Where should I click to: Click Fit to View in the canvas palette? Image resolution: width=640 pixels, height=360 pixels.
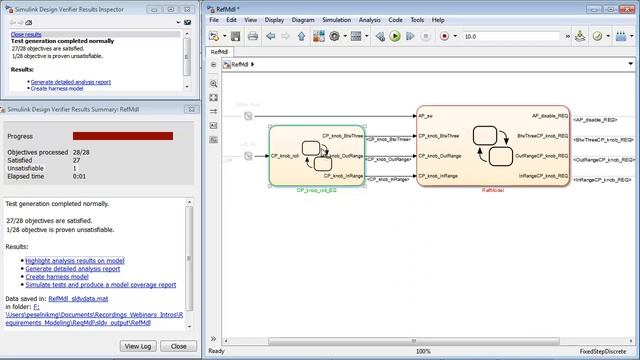[x=213, y=98]
